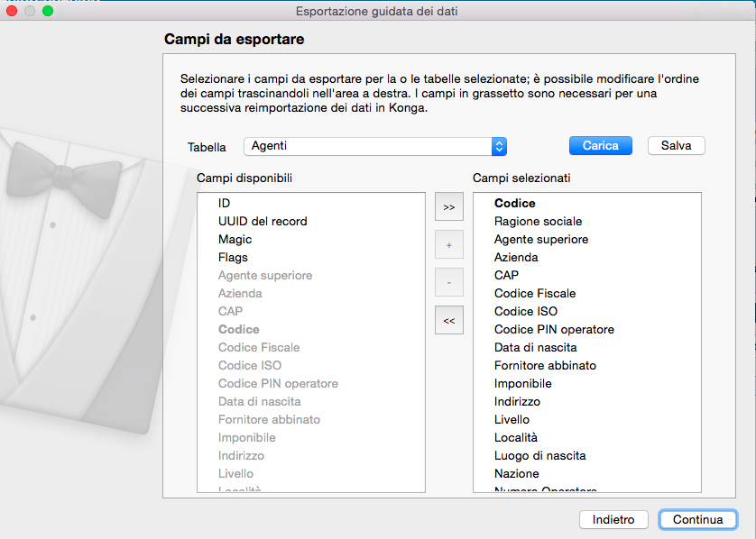Click the remove-all '<<' button
This screenshot has height=539, width=756.
[x=448, y=320]
